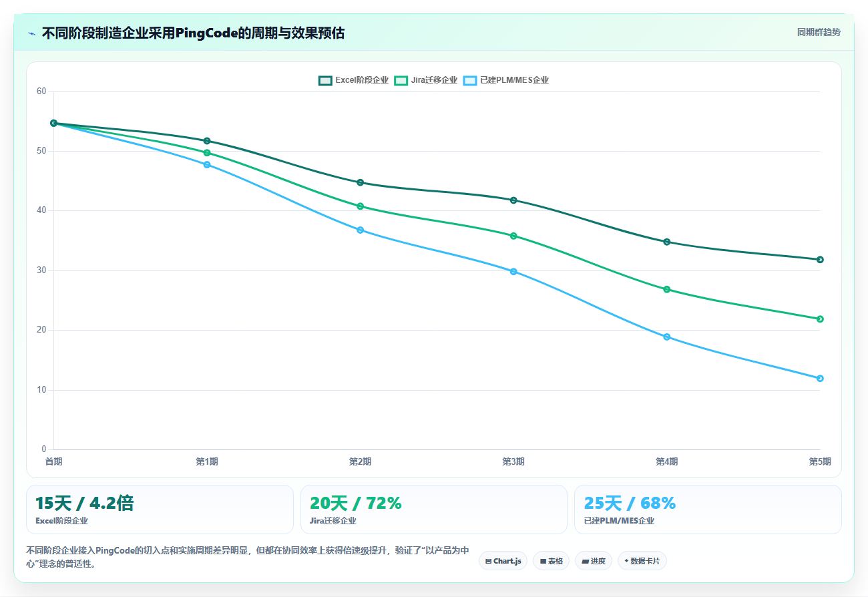Click the Jira迁移企业 data point at 第2期

click(x=360, y=206)
